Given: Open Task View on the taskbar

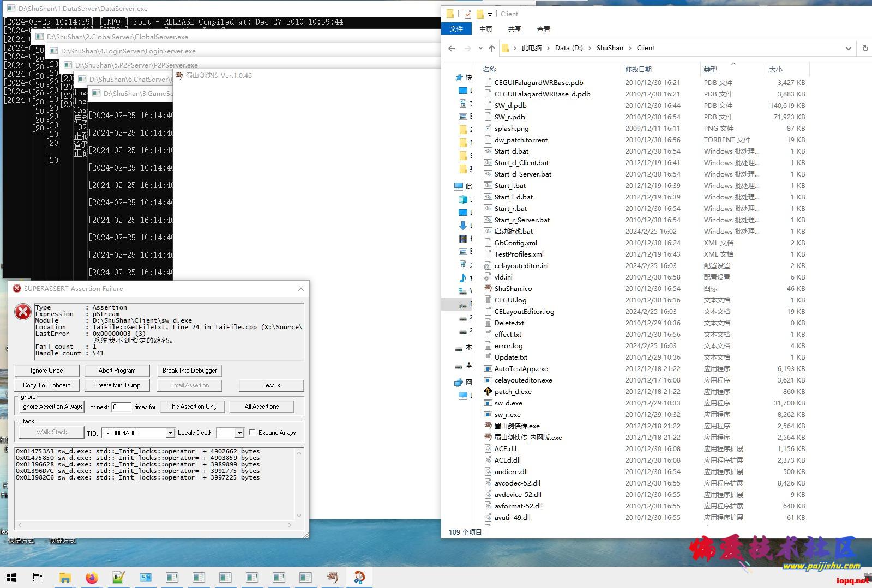Looking at the screenshot, I should [38, 577].
